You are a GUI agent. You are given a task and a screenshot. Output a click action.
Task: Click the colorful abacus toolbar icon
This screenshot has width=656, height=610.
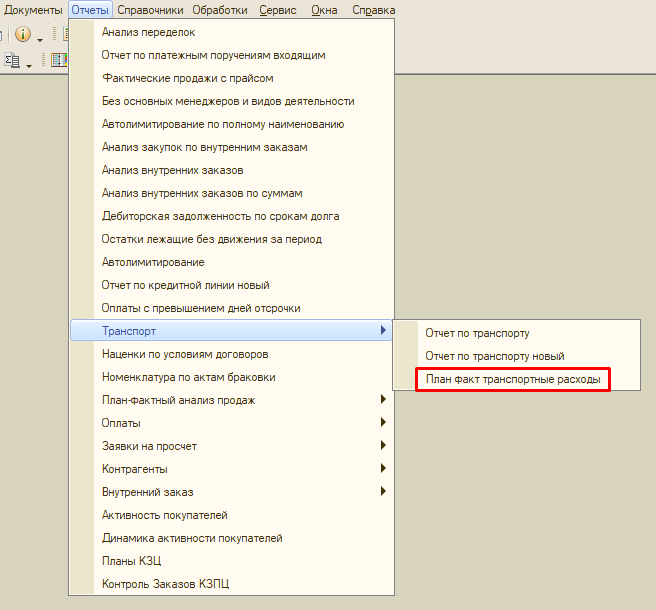[59, 60]
